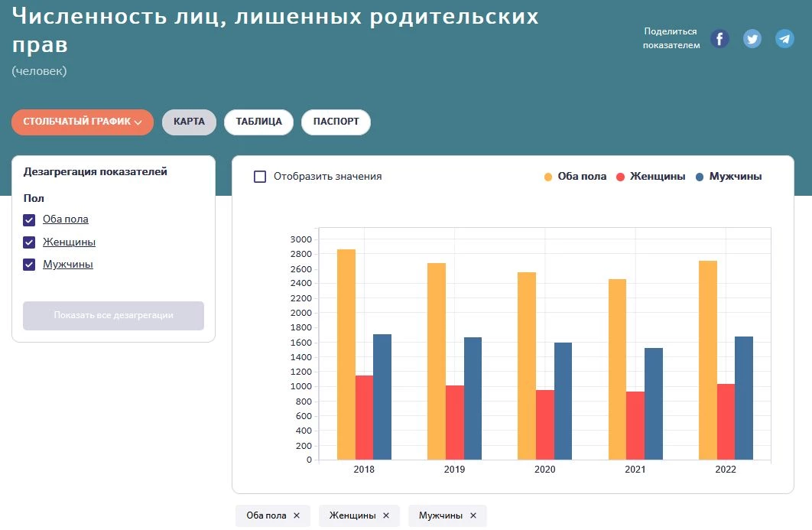This screenshot has height=530, width=812.
Task: Click the 'Поделиться показателем' text
Action: click(671, 38)
